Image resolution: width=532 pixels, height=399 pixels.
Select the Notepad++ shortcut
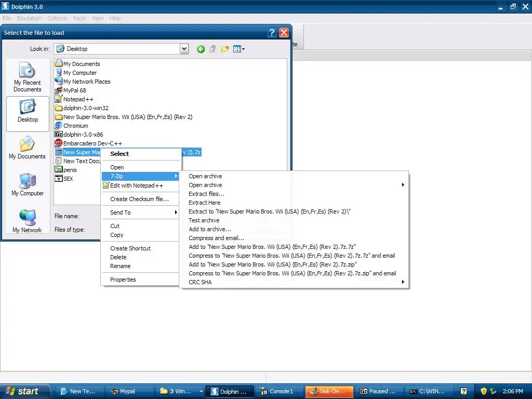74,99
